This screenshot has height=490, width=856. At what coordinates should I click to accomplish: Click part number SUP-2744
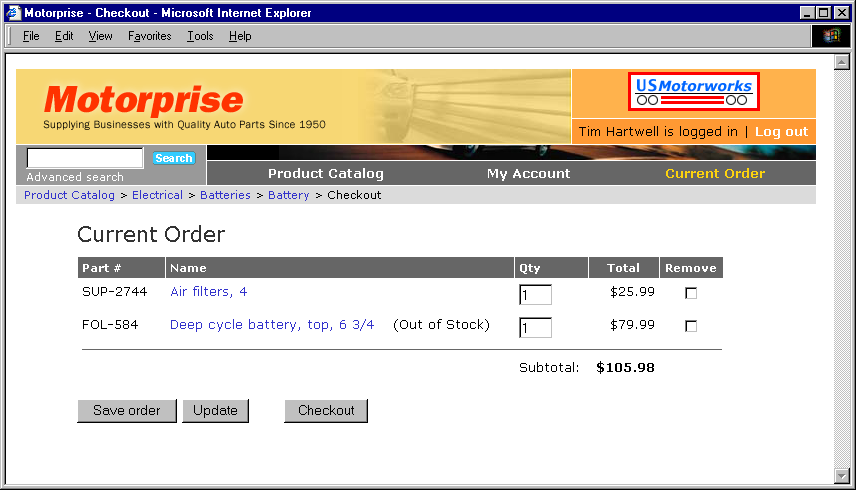[115, 291]
